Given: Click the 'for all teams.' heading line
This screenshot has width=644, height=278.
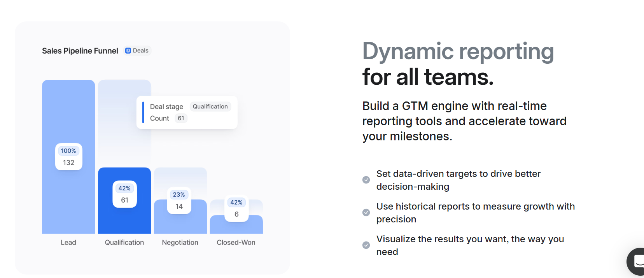Looking at the screenshot, I should [x=428, y=77].
